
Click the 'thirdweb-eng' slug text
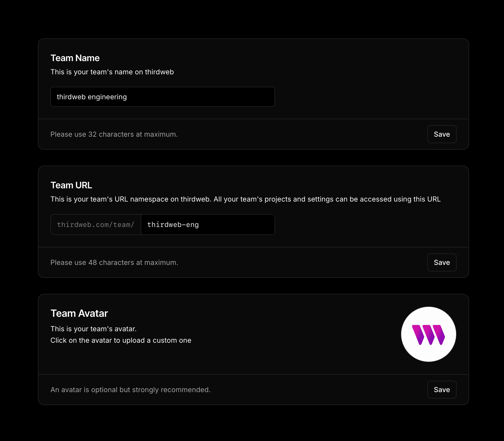173,225
